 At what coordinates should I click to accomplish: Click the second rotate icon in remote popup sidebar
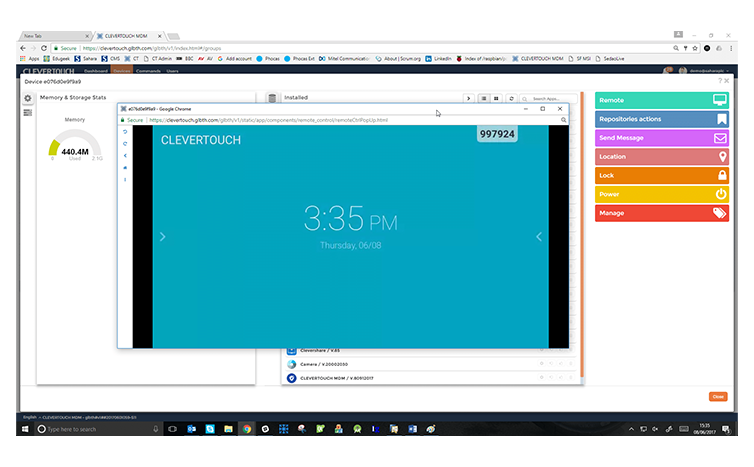click(125, 143)
